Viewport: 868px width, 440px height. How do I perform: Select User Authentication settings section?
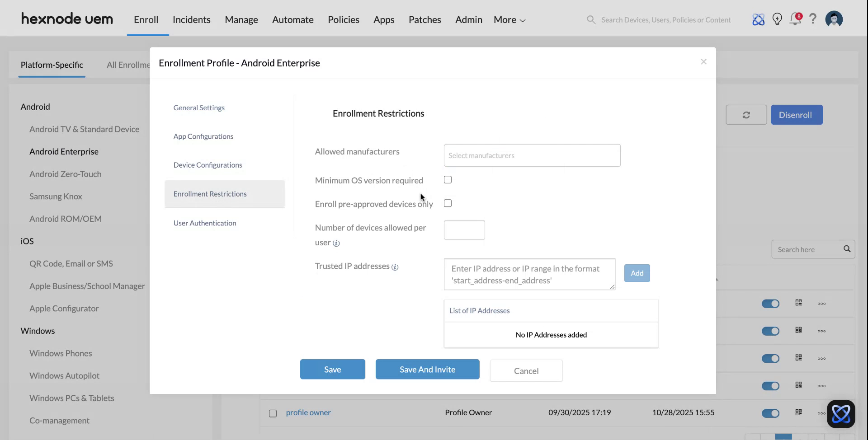click(205, 223)
